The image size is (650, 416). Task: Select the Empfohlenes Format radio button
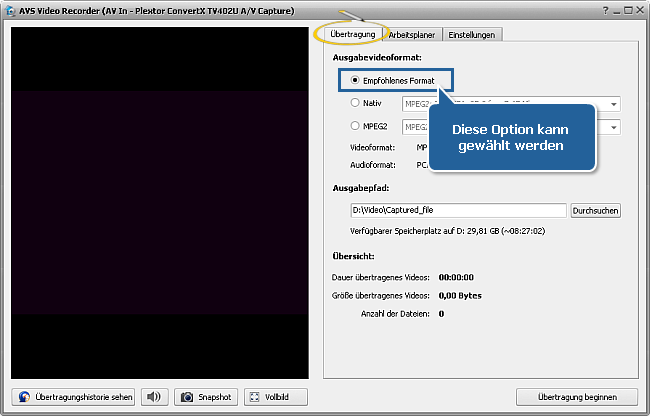355,80
